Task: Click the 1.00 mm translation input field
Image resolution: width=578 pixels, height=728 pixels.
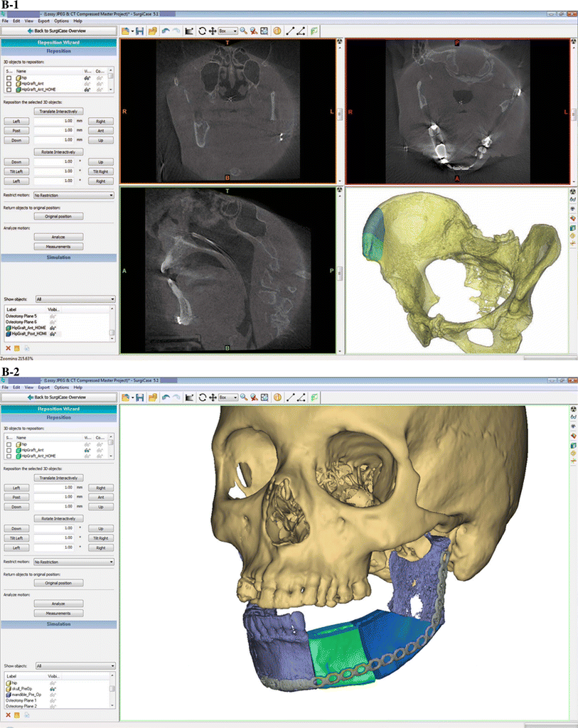Action: (53, 121)
